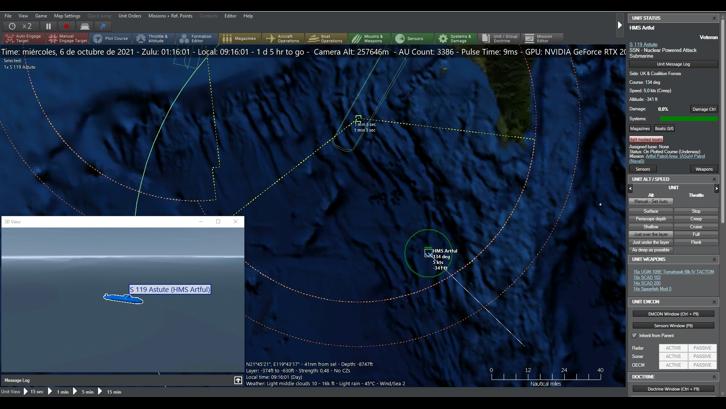Open the Sensors toolbar button

tap(411, 38)
